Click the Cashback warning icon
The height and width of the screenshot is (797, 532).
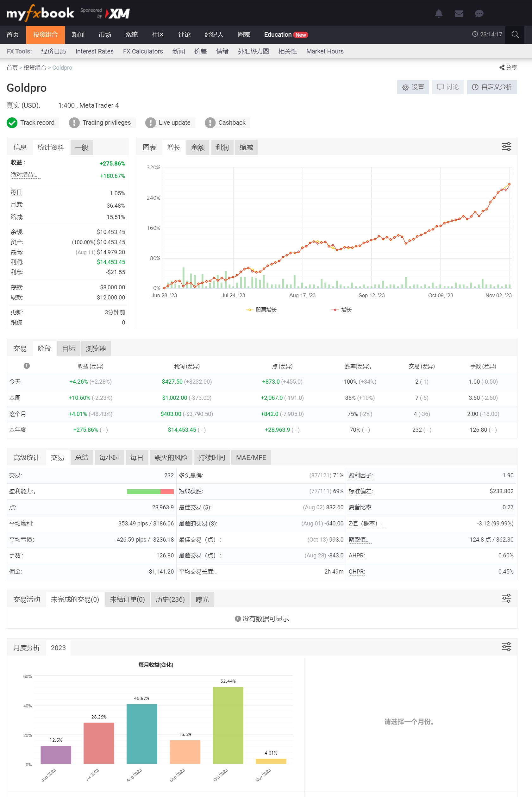tap(210, 122)
